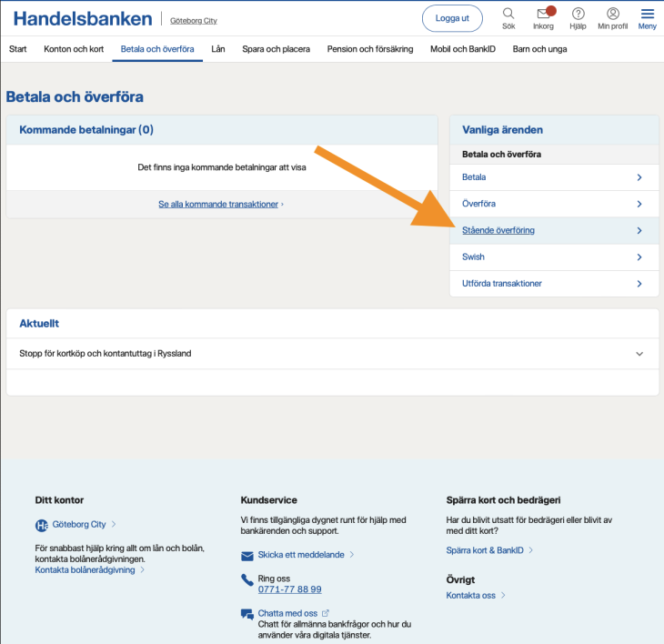Open the Swish link

[x=473, y=257]
